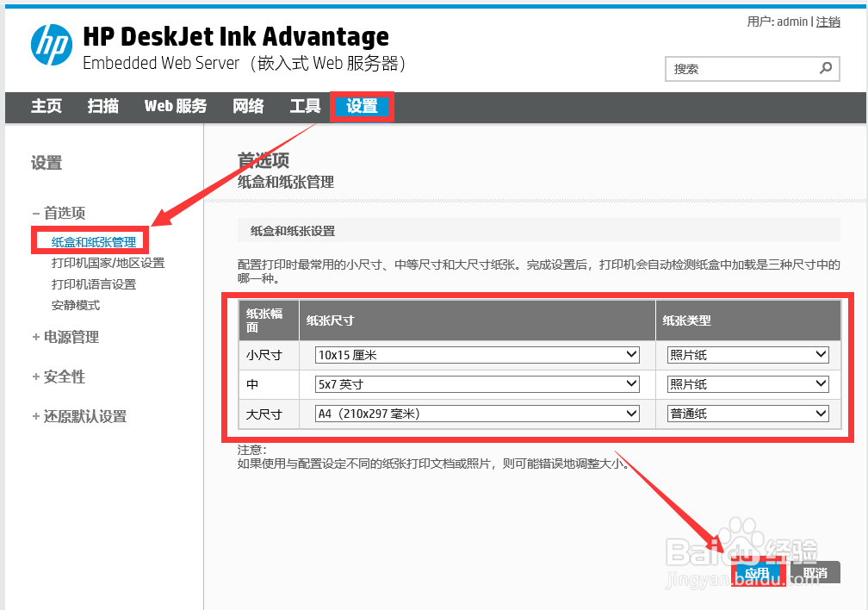Screen dimensions: 868x610
Task: Select the 设置 tab
Action: tap(362, 106)
